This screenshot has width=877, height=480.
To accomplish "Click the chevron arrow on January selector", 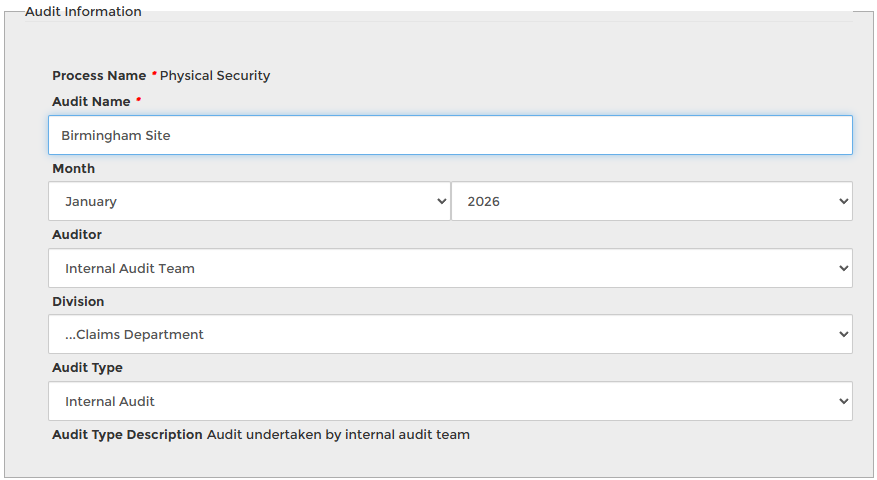I will [442, 201].
